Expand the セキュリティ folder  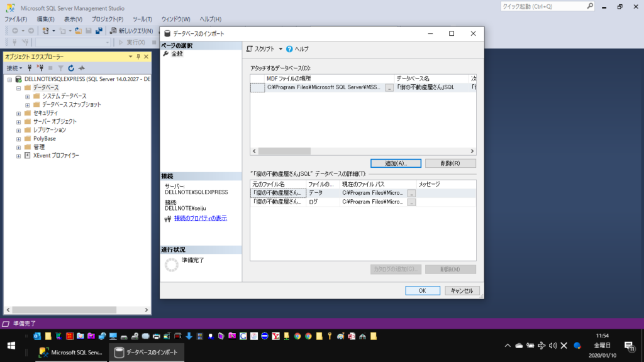click(18, 114)
